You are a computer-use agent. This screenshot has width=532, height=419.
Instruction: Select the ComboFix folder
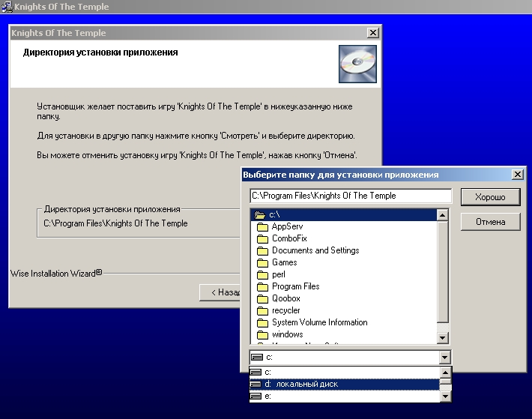pos(289,238)
